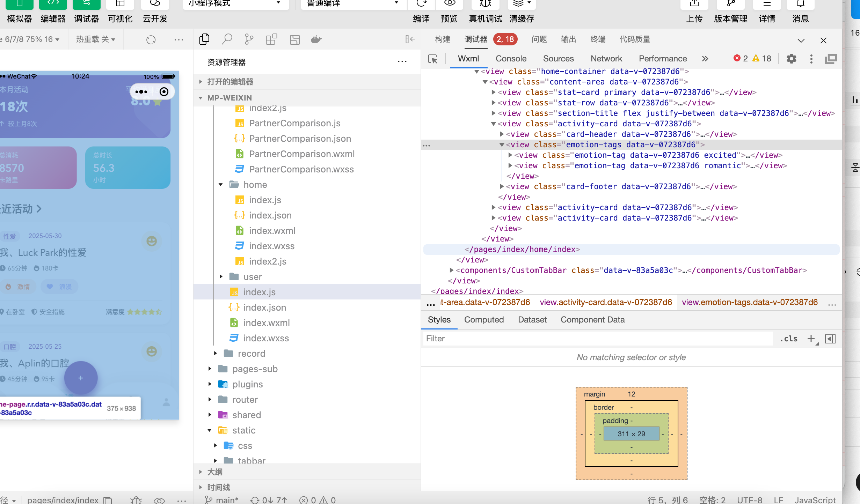
Task: Tap the floating add plus button in simulator
Action: point(81,378)
